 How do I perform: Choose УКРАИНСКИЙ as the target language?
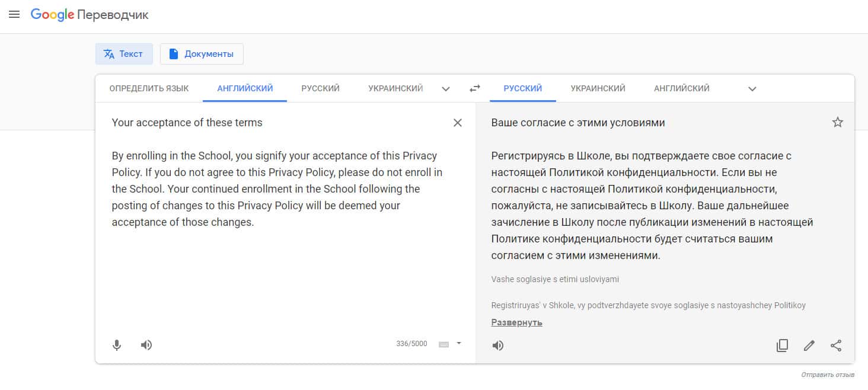(x=598, y=88)
